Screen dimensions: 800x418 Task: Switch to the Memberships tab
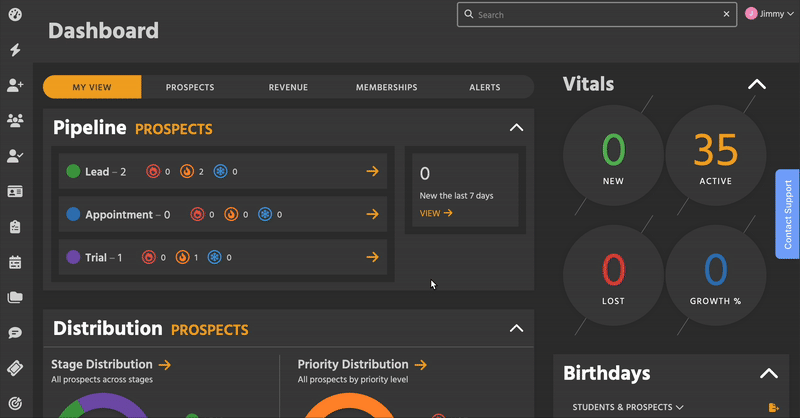point(386,87)
